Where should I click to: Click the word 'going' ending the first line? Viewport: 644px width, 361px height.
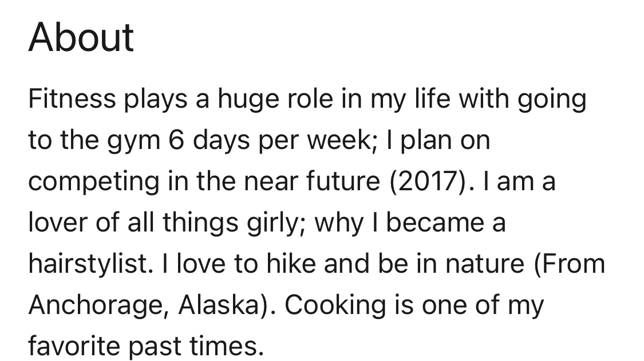click(x=552, y=99)
